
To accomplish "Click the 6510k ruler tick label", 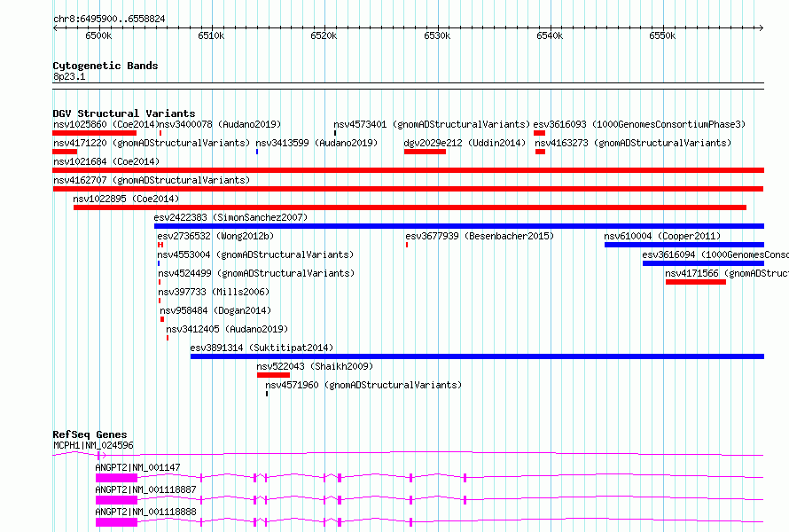I will 211,36.
